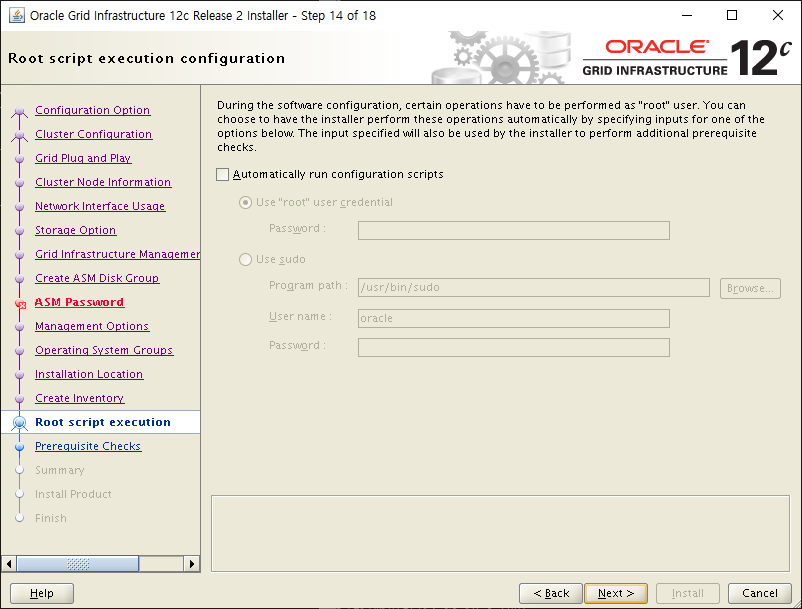Close the installer window
802x609 pixels.
(x=777, y=15)
